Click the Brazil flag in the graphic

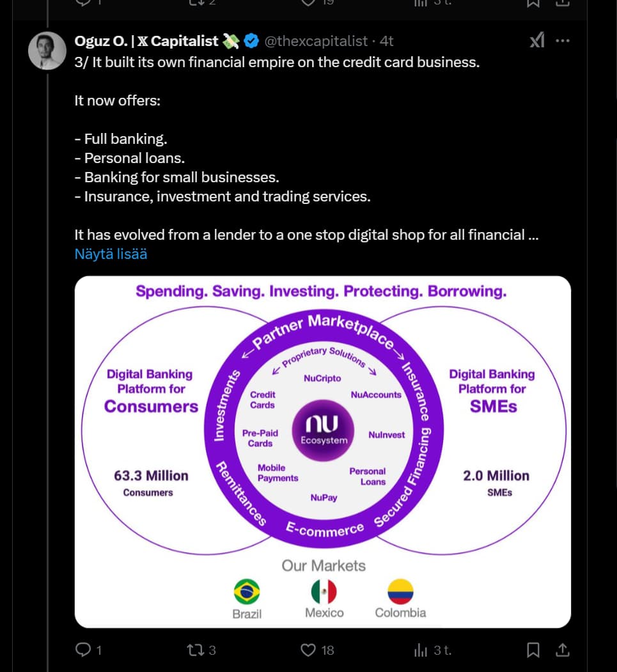(x=247, y=591)
